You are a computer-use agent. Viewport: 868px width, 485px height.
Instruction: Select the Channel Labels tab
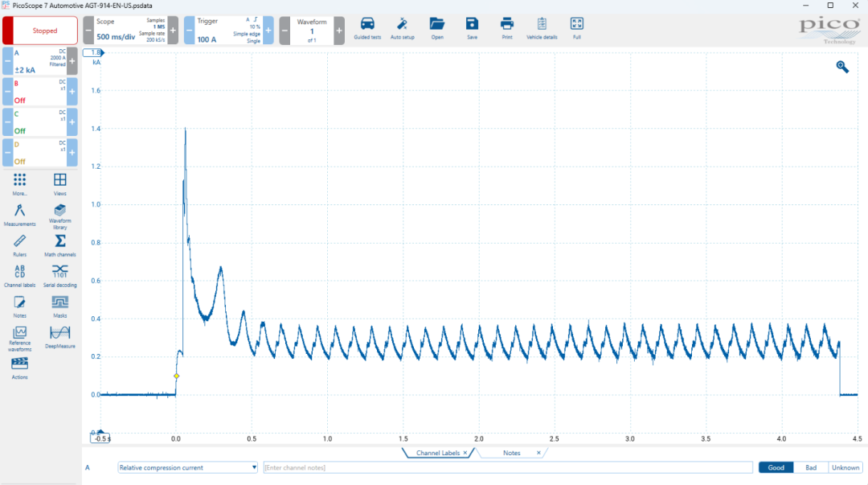coord(438,453)
